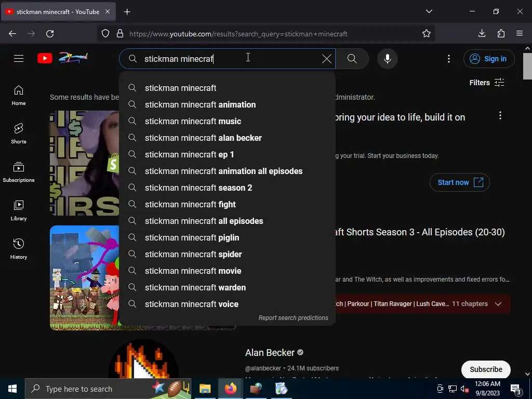
Task: Click inside the YouTube search text field
Action: point(231,59)
